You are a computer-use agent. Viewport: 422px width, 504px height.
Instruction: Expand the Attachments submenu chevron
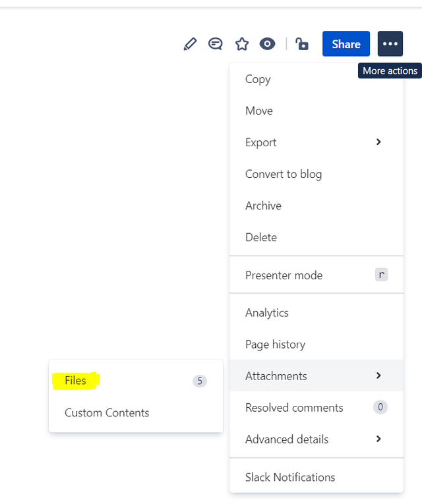[378, 376]
